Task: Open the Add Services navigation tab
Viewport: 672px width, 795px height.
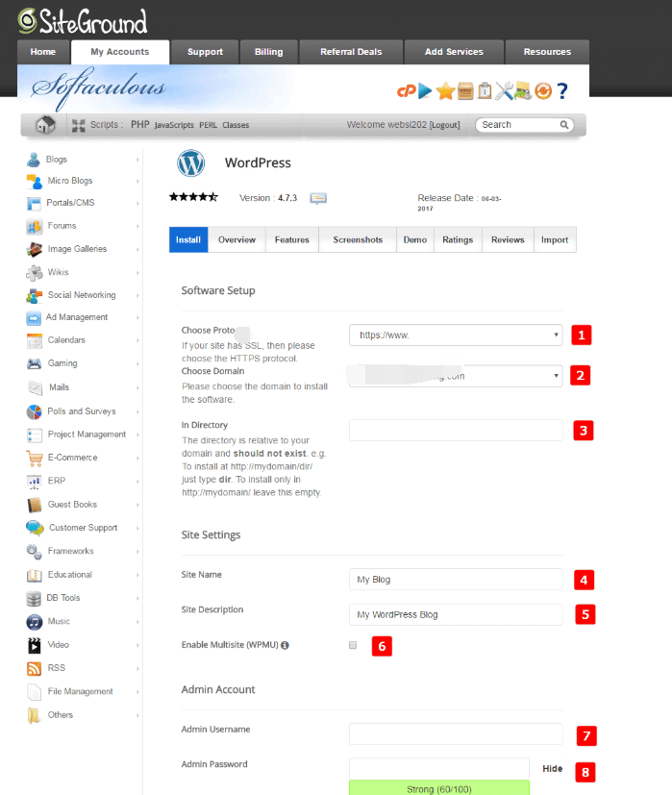Action: pos(454,52)
